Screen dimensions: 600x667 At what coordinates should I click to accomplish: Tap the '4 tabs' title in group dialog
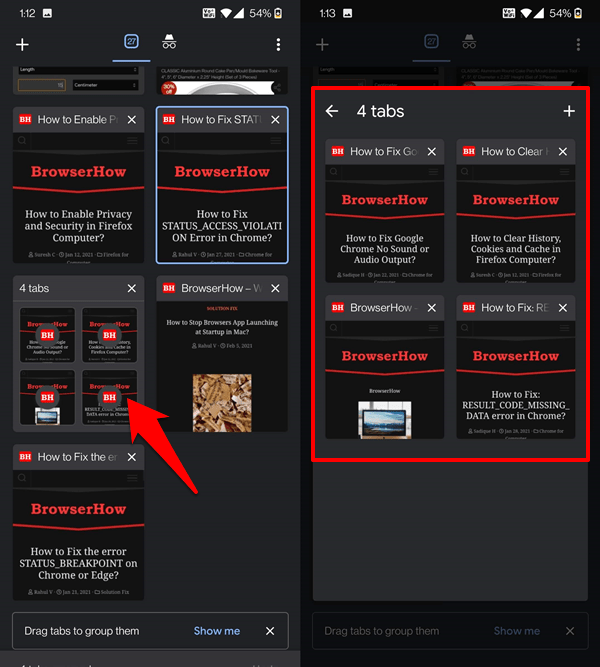pyautogui.click(x=380, y=111)
